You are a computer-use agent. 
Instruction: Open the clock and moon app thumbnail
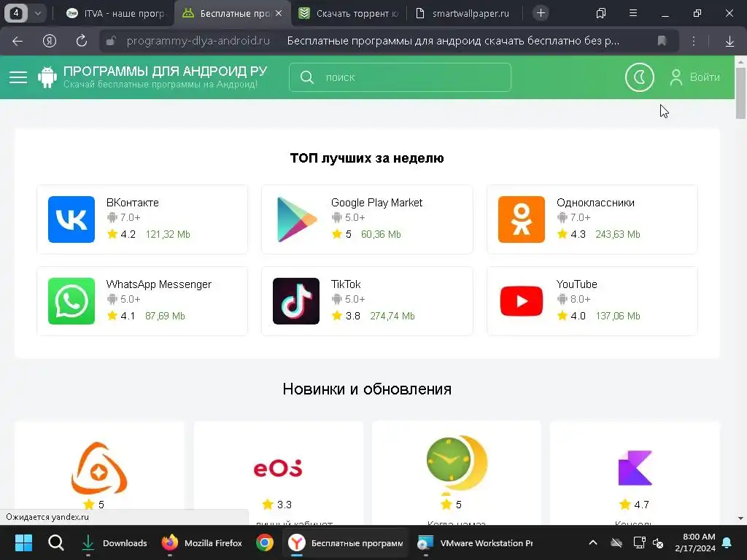click(x=457, y=464)
